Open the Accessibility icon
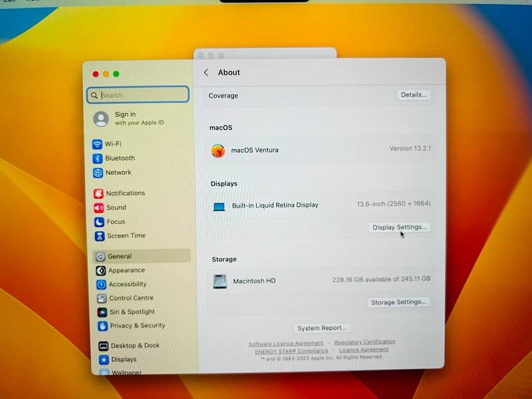The height and width of the screenshot is (399, 532). [x=101, y=285]
